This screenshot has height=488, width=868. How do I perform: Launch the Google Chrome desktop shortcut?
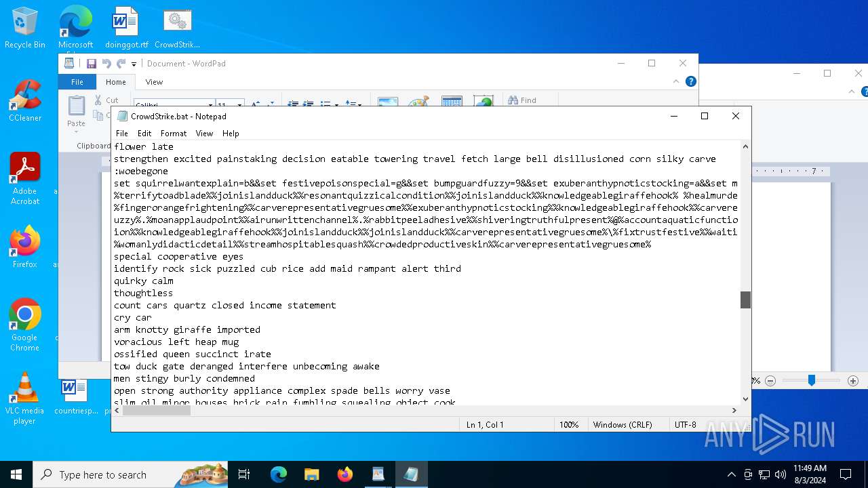coord(25,325)
